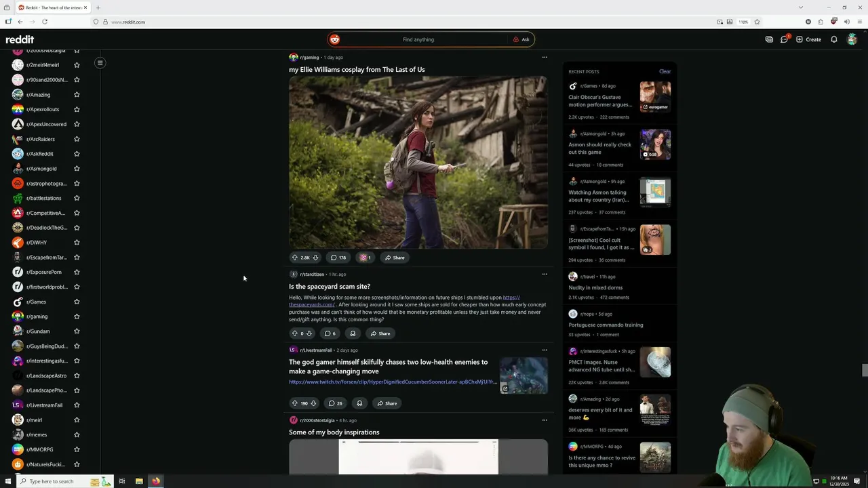The height and width of the screenshot is (488, 868).
Task: Downvote the Ellie Williams cosplay post
Action: [315, 258]
